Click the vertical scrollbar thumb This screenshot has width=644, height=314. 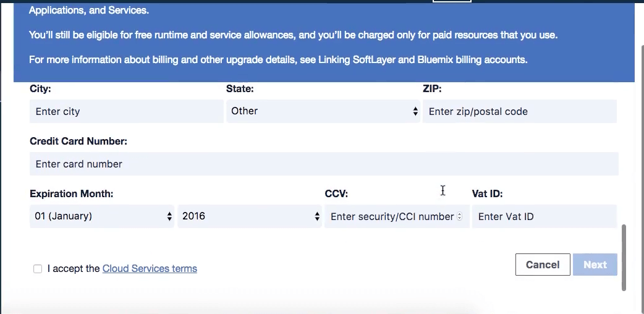tap(624, 257)
